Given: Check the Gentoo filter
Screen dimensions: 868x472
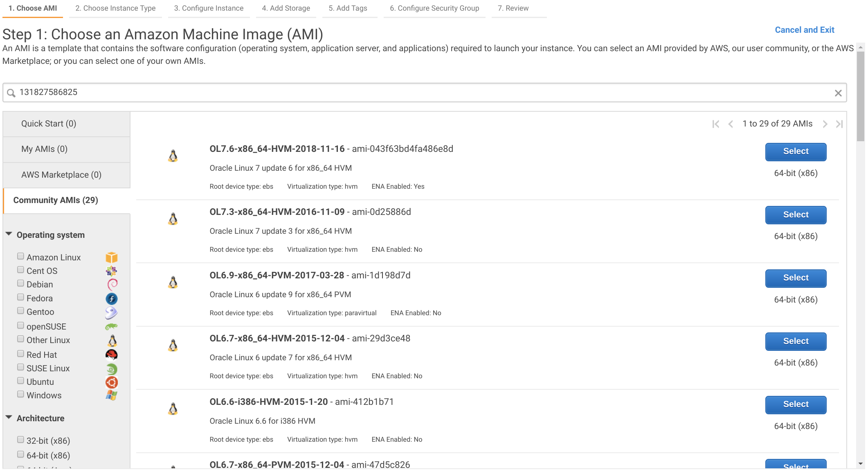Looking at the screenshot, I should click(20, 311).
